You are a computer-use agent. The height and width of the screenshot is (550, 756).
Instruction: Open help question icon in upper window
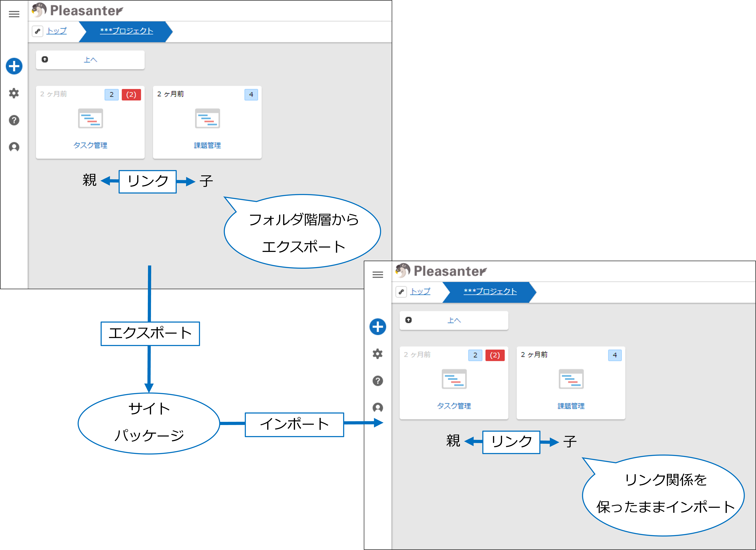tap(14, 120)
